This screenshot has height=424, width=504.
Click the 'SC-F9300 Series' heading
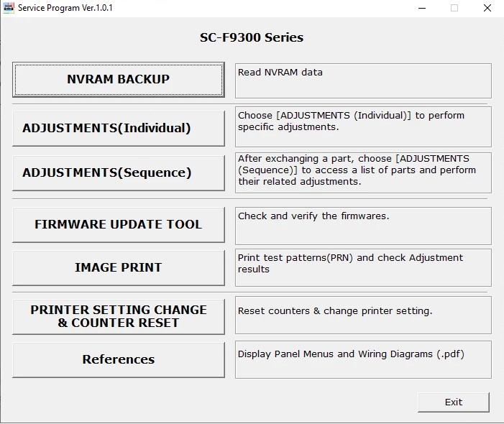(252, 37)
